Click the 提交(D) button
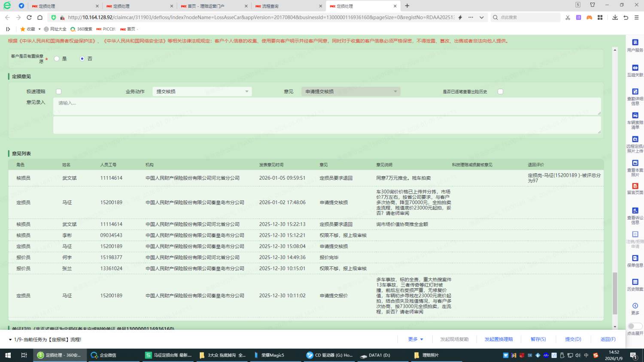This screenshot has height=362, width=644. coord(573,339)
